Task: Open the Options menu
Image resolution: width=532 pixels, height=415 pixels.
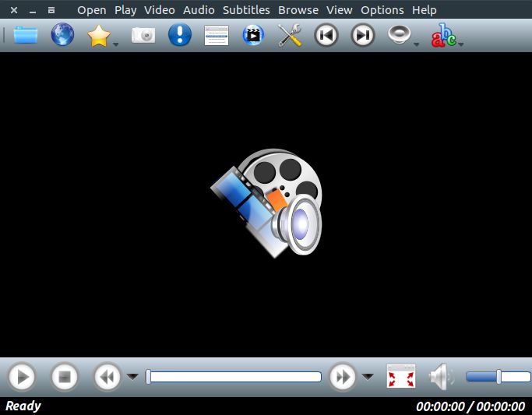Action: click(x=382, y=10)
